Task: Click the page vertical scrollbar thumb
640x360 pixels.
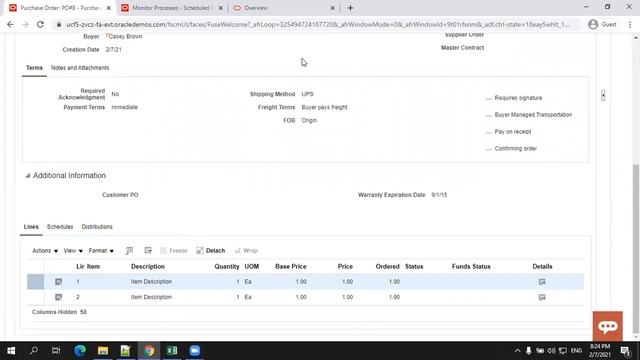Action: pos(636,248)
